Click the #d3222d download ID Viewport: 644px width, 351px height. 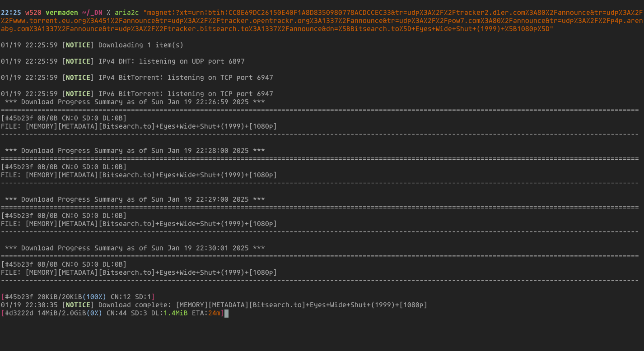click(x=19, y=313)
